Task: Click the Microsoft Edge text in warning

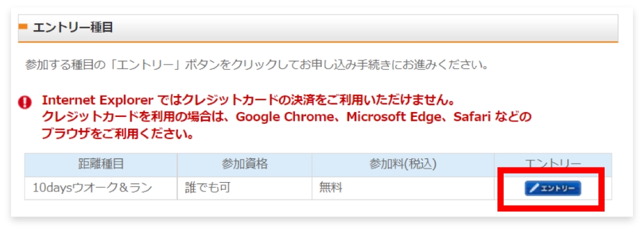Action: tap(396, 117)
